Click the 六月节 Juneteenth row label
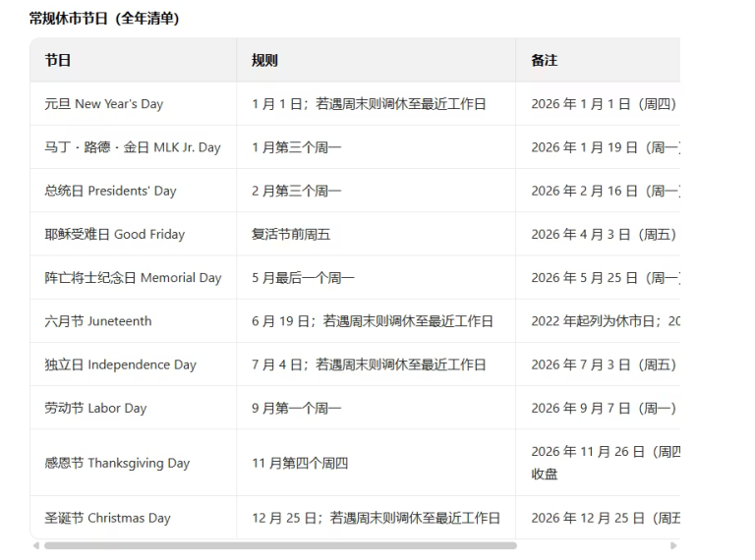Viewport: 755px width, 560px height. [x=98, y=321]
